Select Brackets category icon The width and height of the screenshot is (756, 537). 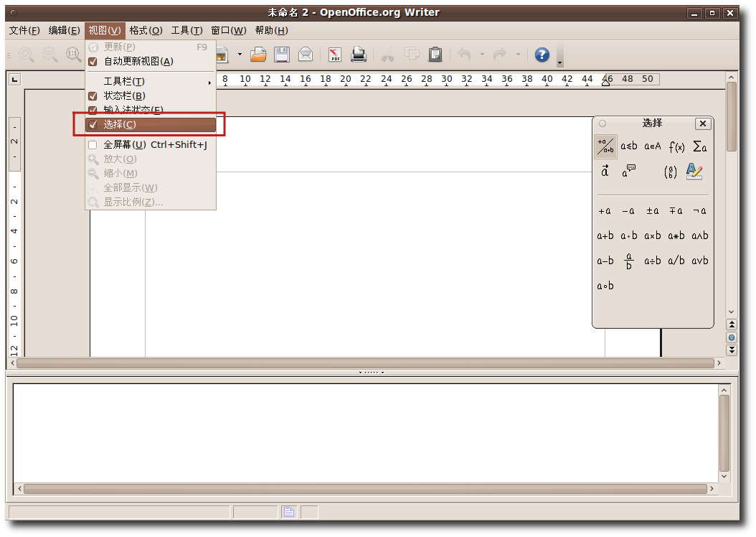click(670, 172)
